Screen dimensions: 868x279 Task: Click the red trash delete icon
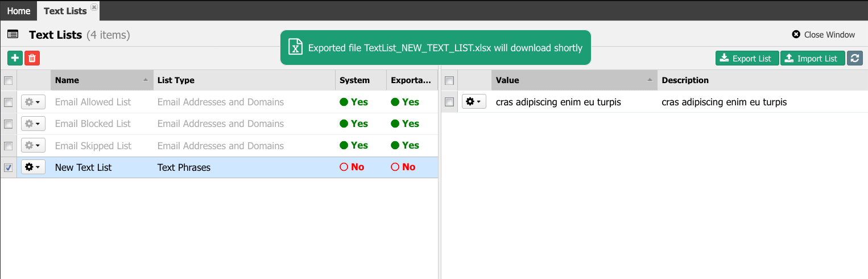pos(32,58)
